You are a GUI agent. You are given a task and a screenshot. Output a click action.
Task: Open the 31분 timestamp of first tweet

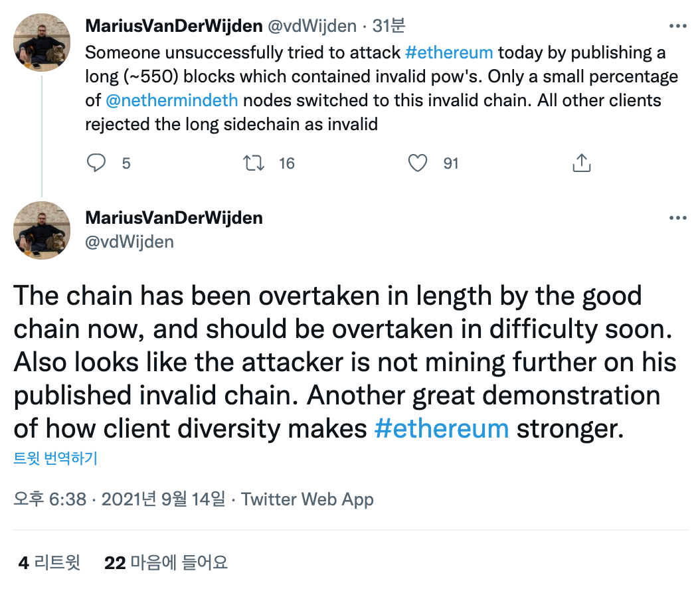point(389,26)
